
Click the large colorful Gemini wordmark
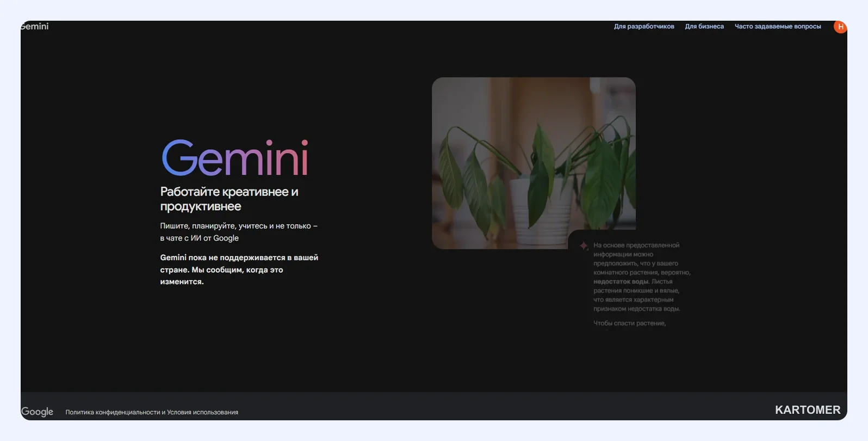click(235, 157)
